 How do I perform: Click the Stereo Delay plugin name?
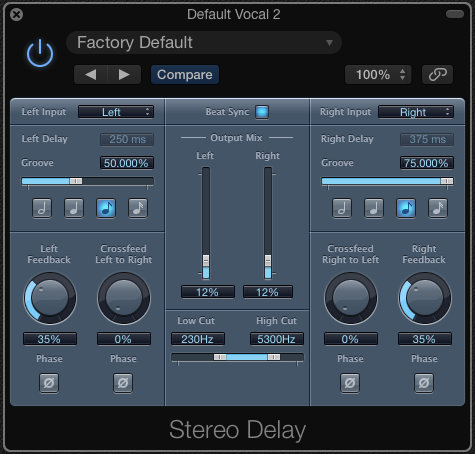[237, 430]
